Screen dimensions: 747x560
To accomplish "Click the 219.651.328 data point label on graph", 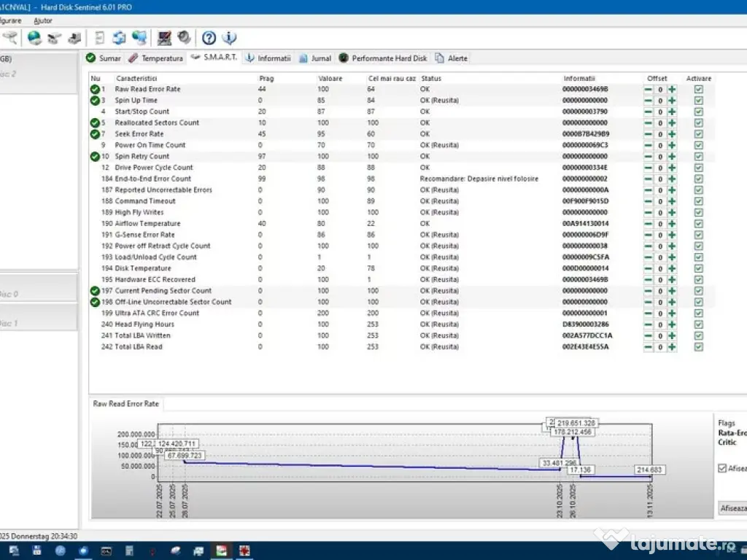I will (576, 423).
